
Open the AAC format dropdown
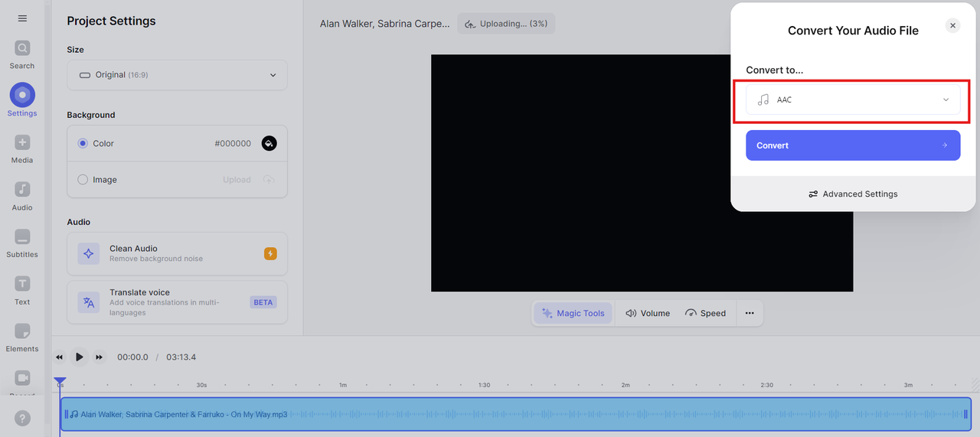click(x=853, y=99)
